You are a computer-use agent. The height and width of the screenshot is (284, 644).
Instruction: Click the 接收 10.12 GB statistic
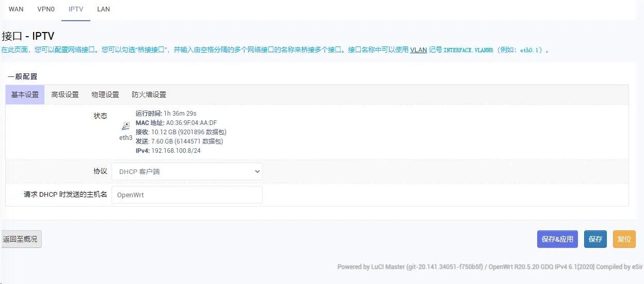181,132
